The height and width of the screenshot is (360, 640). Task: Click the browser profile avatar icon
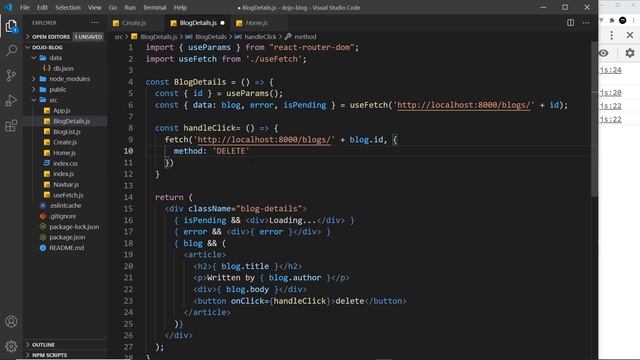pyautogui.click(x=622, y=20)
